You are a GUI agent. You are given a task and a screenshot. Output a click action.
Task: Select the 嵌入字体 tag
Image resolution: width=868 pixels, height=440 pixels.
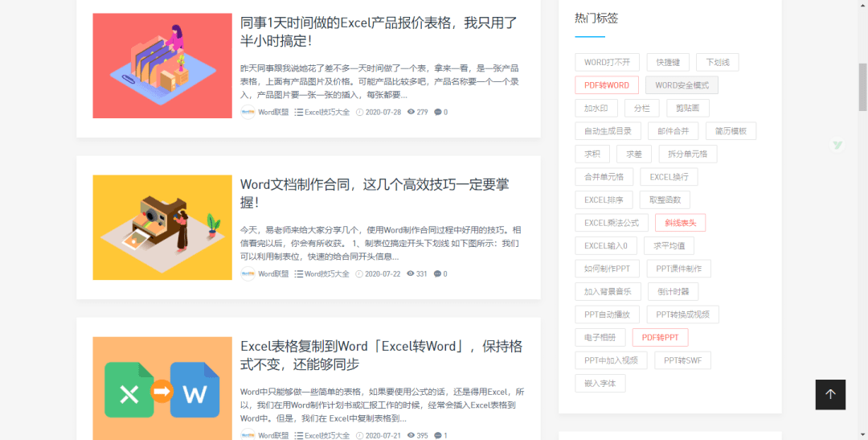(x=600, y=383)
